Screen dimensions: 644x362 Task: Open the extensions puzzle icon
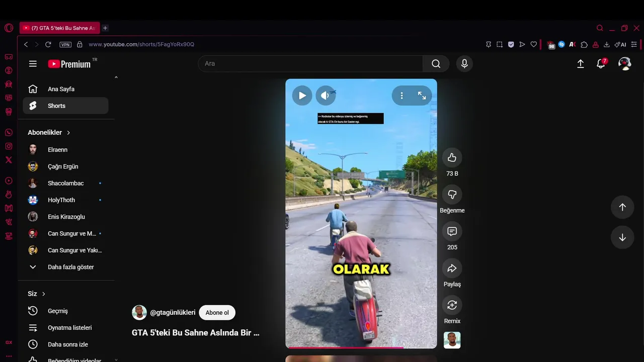click(584, 44)
